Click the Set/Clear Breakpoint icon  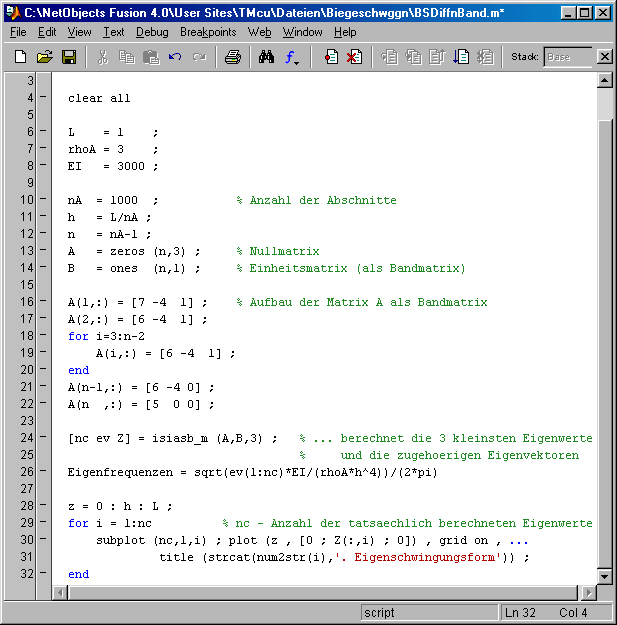(330, 57)
